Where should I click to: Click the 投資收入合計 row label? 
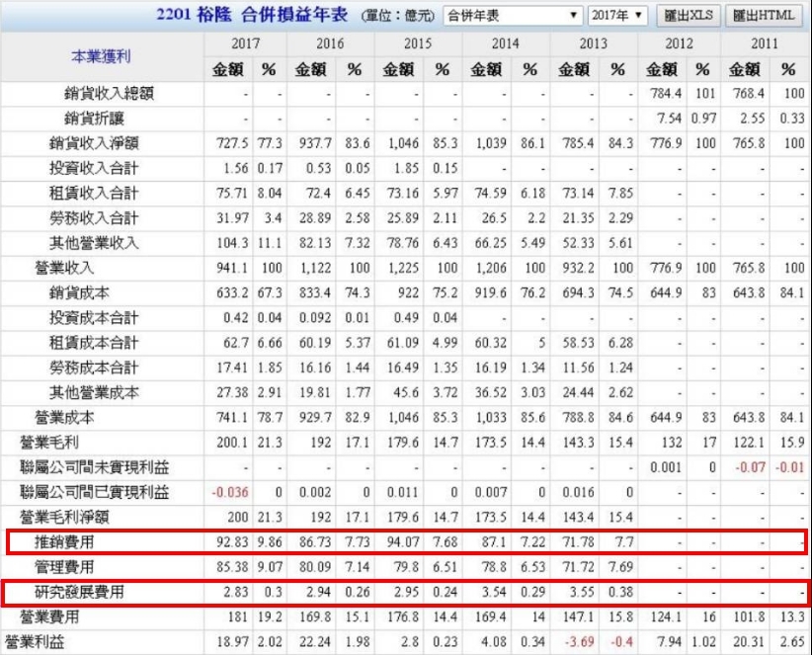pyautogui.click(x=94, y=168)
